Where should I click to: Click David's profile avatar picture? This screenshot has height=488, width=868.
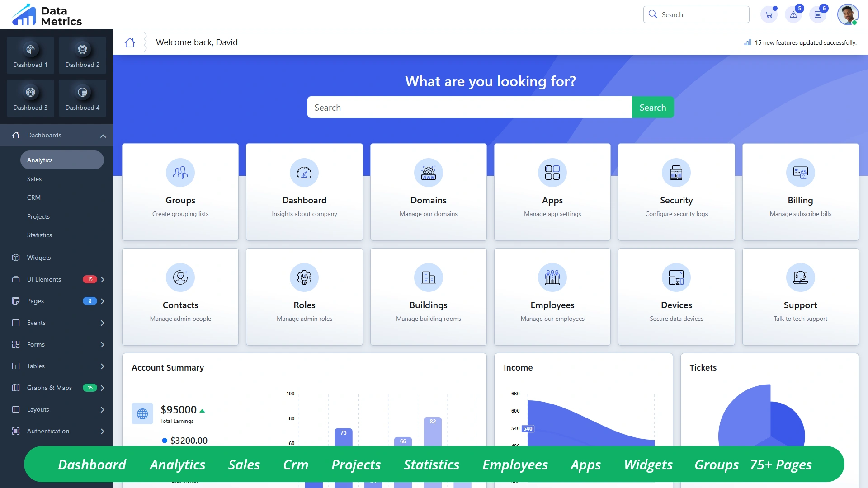tap(849, 14)
